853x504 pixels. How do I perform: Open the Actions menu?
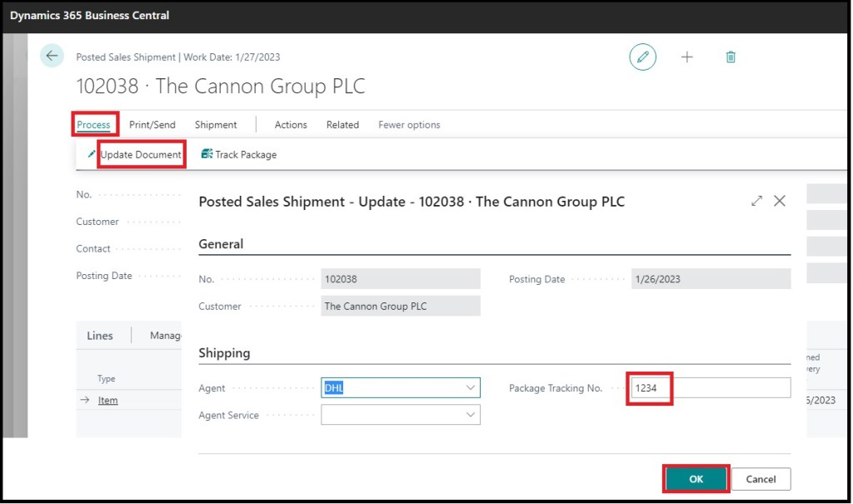pos(291,125)
